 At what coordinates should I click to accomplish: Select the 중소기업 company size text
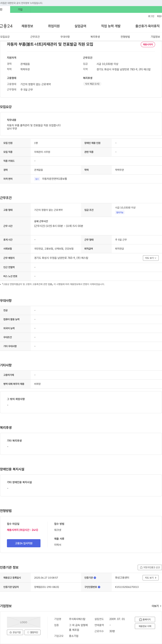[x=74, y=636]
